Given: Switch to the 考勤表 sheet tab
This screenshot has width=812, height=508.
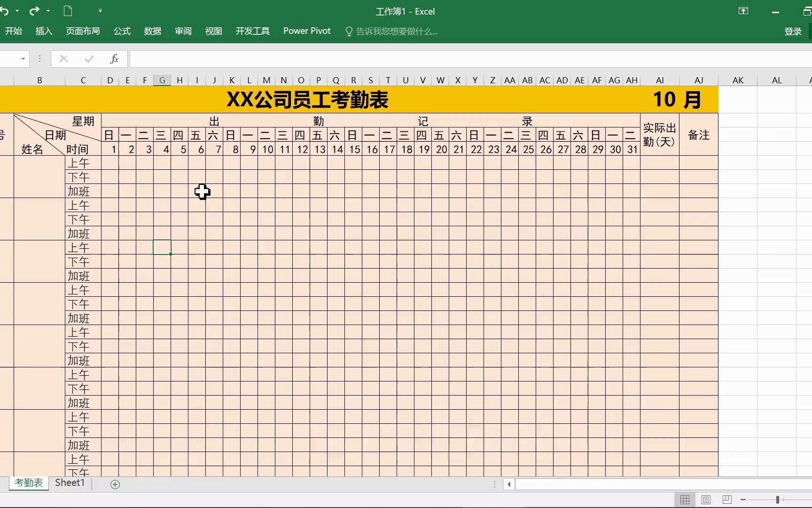Looking at the screenshot, I should tap(29, 483).
